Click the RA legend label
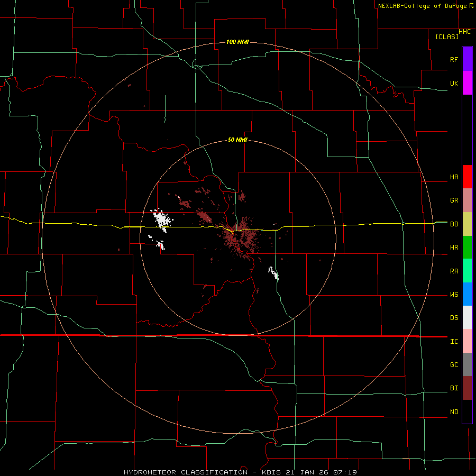This screenshot has height=476, width=476. pos(454,271)
